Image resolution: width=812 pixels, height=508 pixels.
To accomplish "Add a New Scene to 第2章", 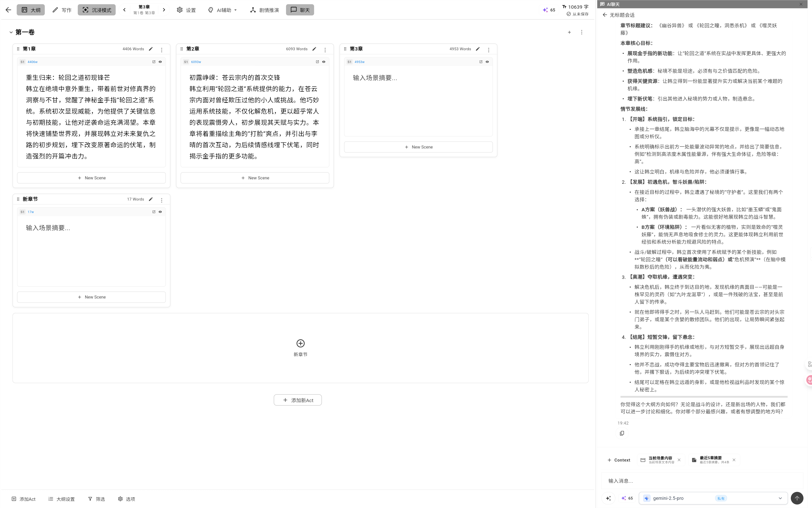I will click(x=255, y=178).
